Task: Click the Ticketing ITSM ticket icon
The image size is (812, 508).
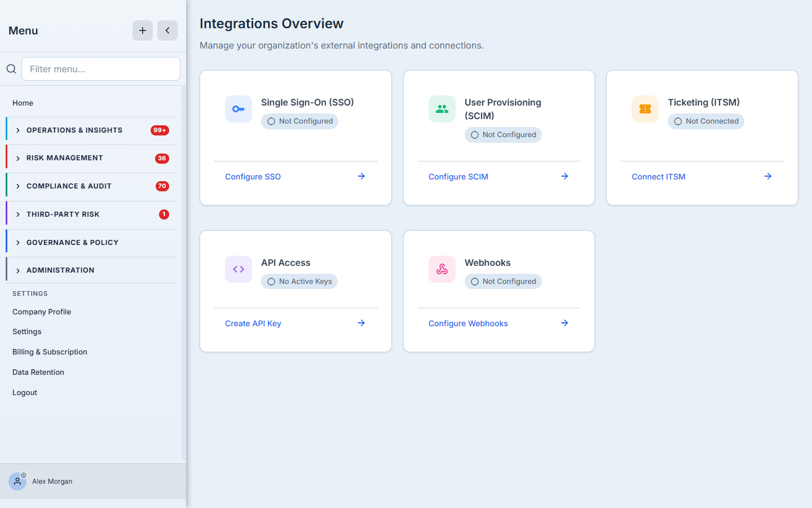Action: 645,109
